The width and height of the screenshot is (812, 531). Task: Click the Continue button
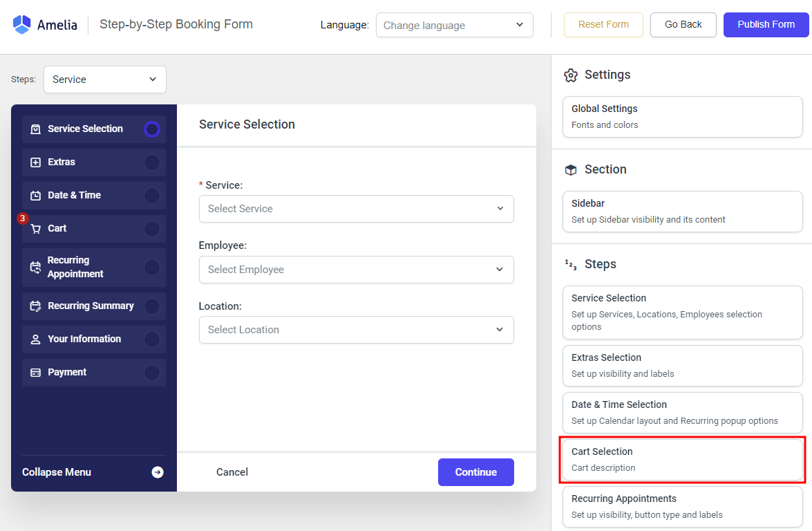476,472
